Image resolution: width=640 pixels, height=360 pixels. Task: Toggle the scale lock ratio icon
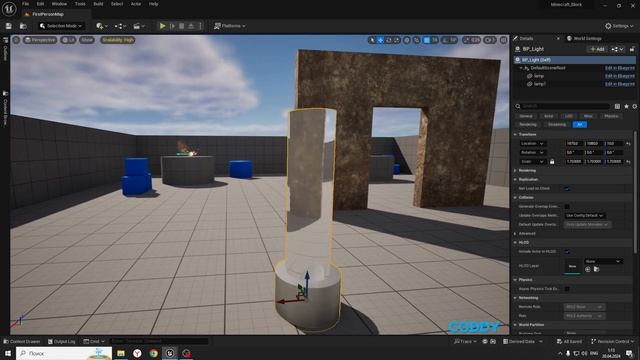click(552, 162)
